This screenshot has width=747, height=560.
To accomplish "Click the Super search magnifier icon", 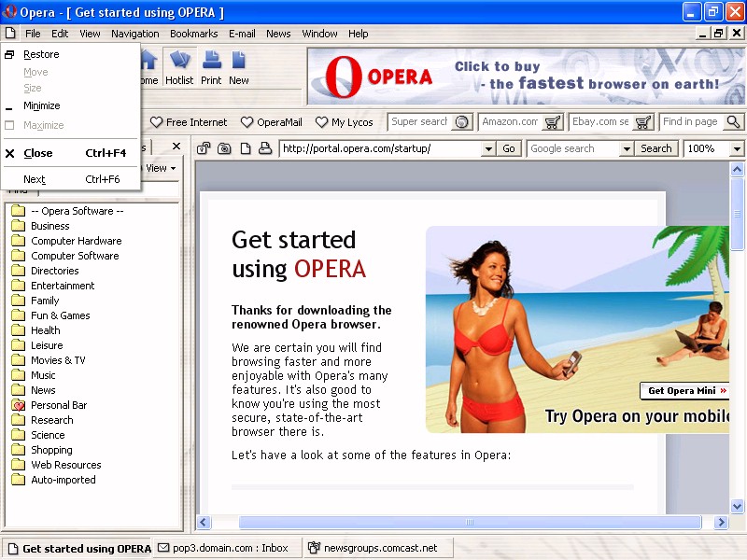I will pyautogui.click(x=461, y=122).
